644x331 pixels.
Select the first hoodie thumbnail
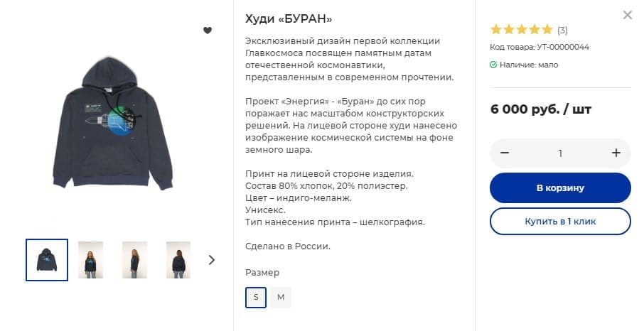pyautogui.click(x=47, y=260)
